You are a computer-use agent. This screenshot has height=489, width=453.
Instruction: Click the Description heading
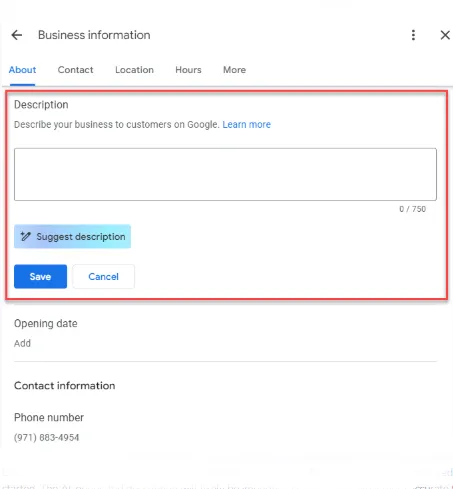click(x=41, y=105)
